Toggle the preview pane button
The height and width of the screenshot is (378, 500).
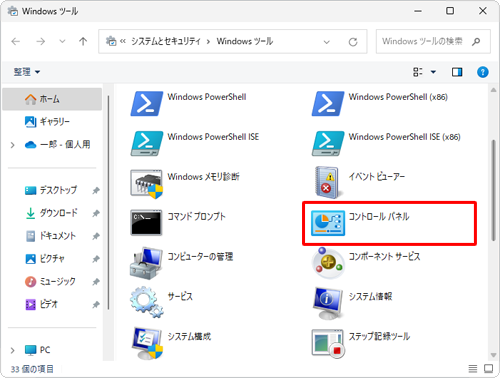coord(457,72)
